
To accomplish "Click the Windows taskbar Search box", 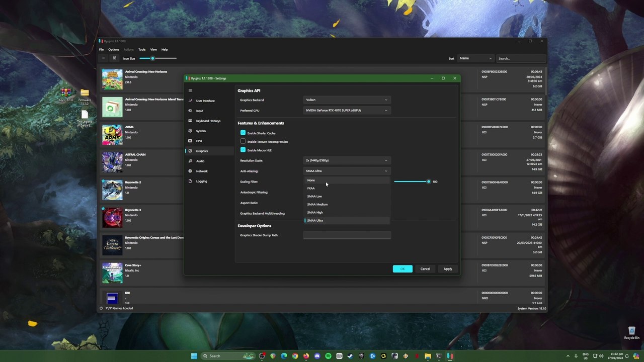I will (227, 356).
